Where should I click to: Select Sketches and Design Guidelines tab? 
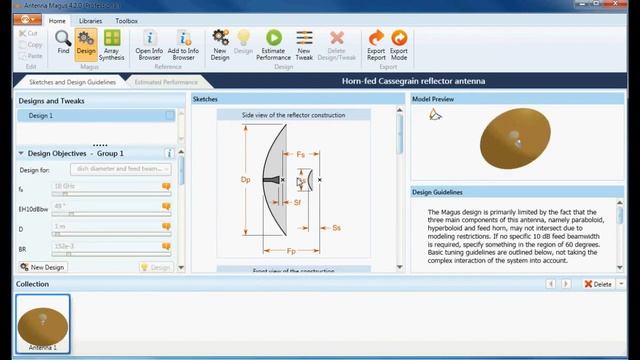click(x=72, y=82)
